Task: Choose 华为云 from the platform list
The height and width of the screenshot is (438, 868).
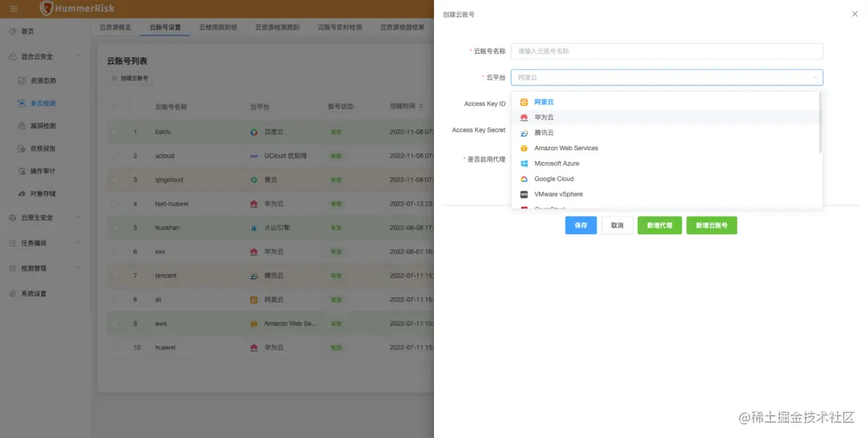Action: click(x=665, y=117)
